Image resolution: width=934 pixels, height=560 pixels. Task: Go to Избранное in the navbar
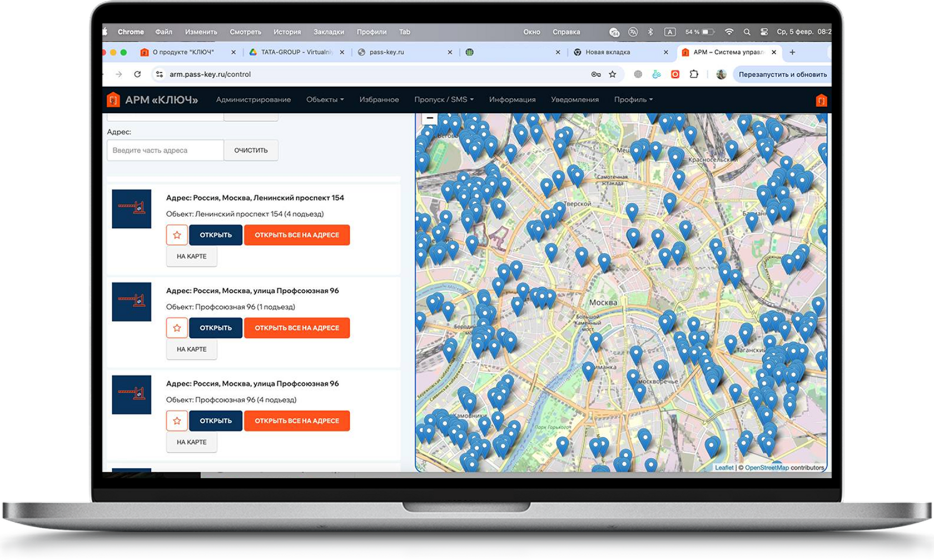click(379, 100)
